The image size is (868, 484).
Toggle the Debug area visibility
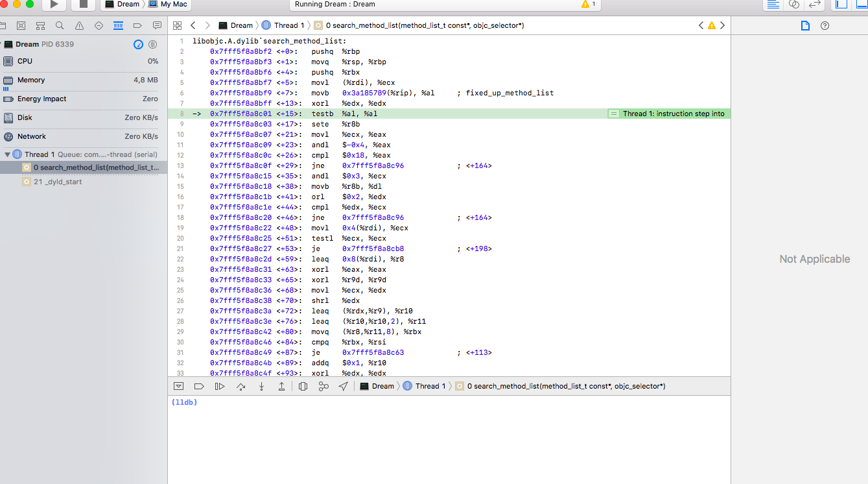pos(861,4)
